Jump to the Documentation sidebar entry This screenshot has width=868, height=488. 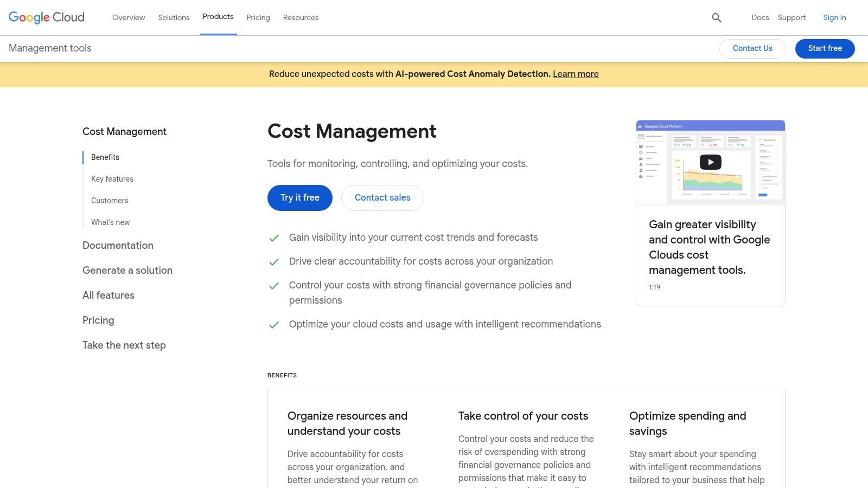[118, 246]
